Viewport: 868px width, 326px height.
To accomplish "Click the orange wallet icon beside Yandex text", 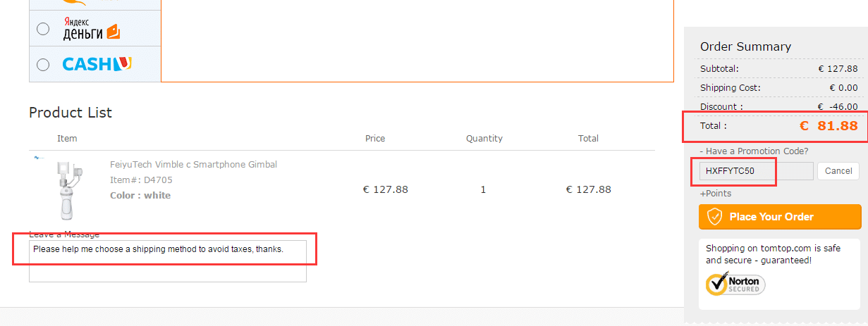I will pyautogui.click(x=113, y=32).
